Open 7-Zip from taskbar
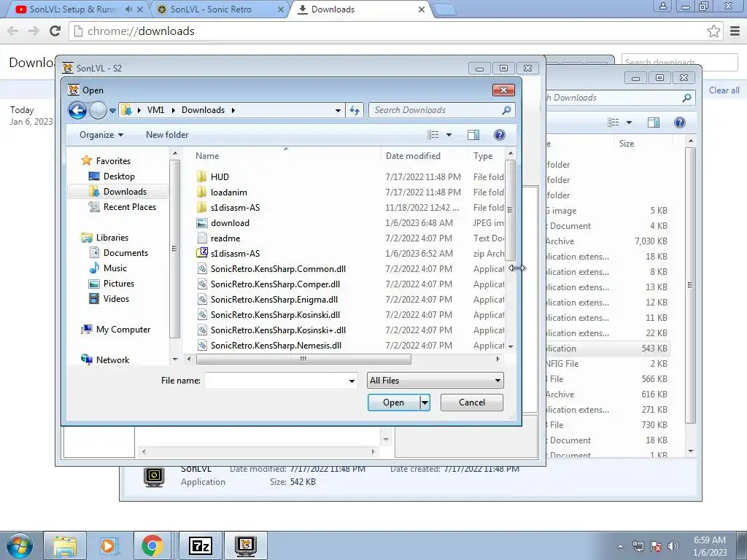Viewport: 747px width, 560px height. 200,545
